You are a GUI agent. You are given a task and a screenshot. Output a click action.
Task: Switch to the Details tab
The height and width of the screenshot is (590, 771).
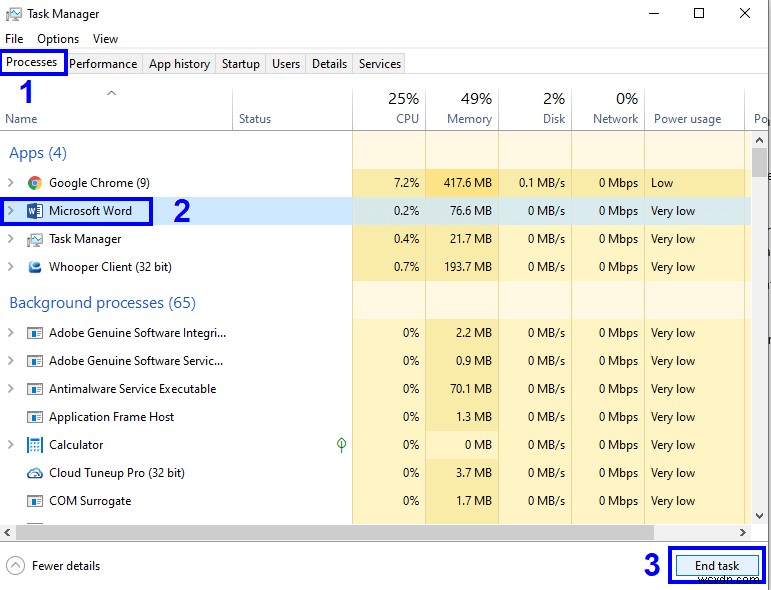coord(329,64)
